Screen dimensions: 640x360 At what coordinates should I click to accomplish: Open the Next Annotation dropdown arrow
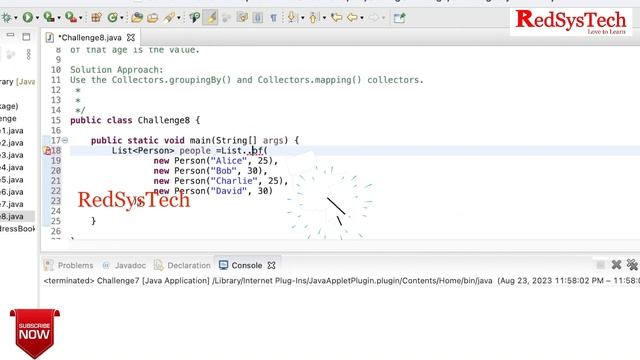pyautogui.click(x=302, y=18)
